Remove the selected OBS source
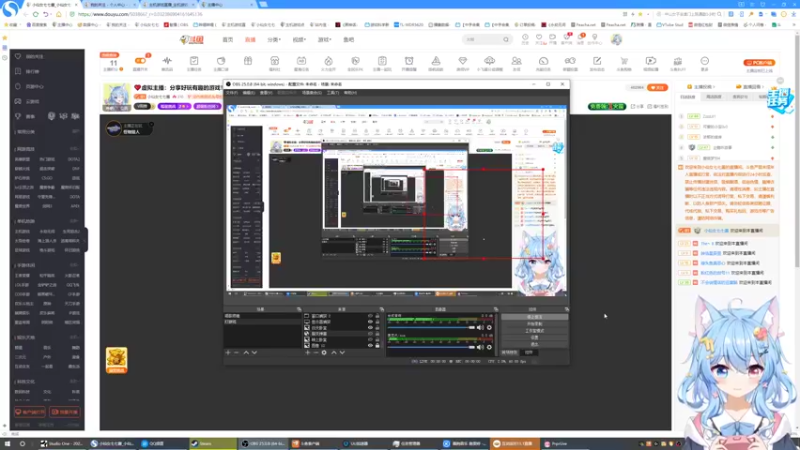This screenshot has height=450, width=800. pos(315,353)
